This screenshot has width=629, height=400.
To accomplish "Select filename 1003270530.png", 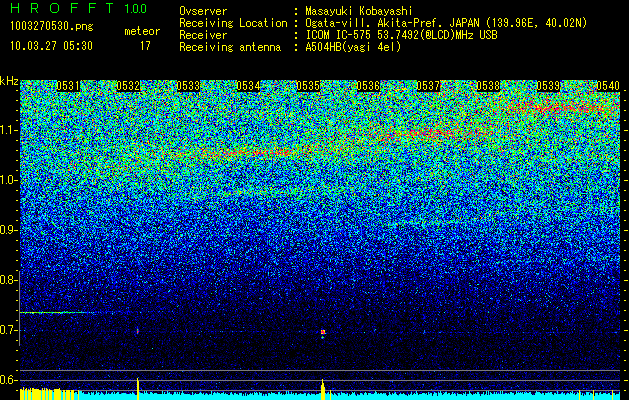I will 51,27.
